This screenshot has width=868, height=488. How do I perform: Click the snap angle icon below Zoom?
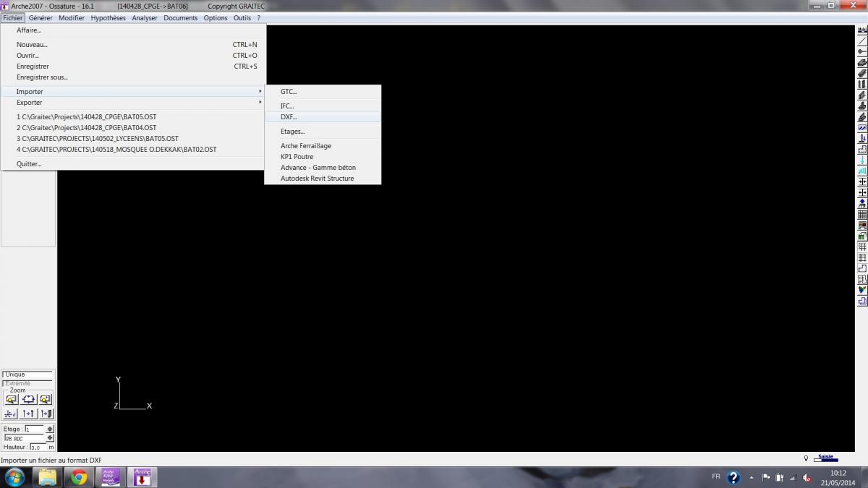[x=11, y=414]
